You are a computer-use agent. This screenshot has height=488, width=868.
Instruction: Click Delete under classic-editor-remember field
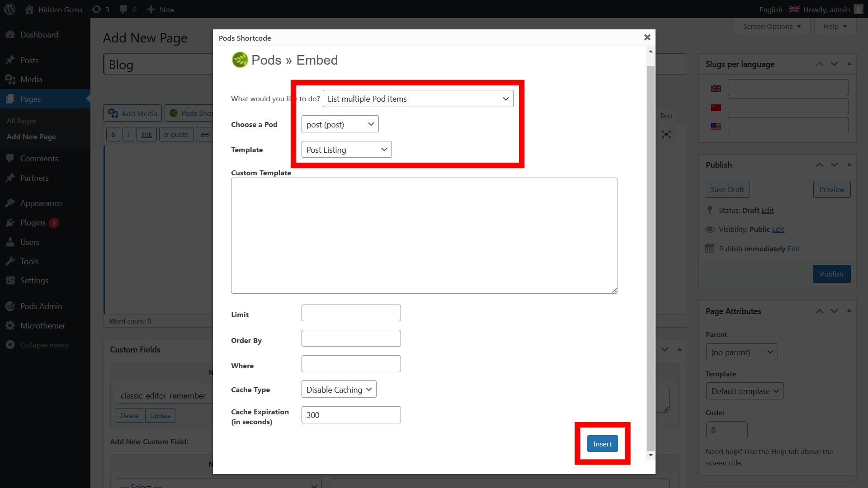pos(129,415)
